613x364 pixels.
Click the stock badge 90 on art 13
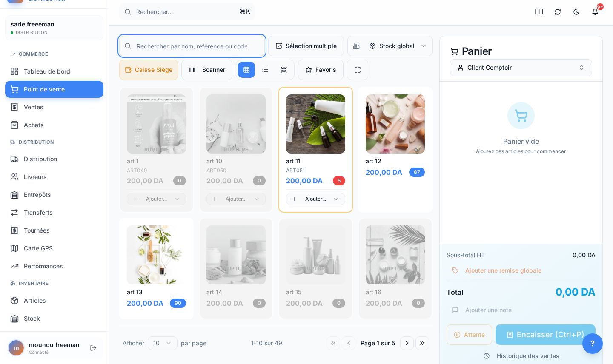(x=178, y=303)
